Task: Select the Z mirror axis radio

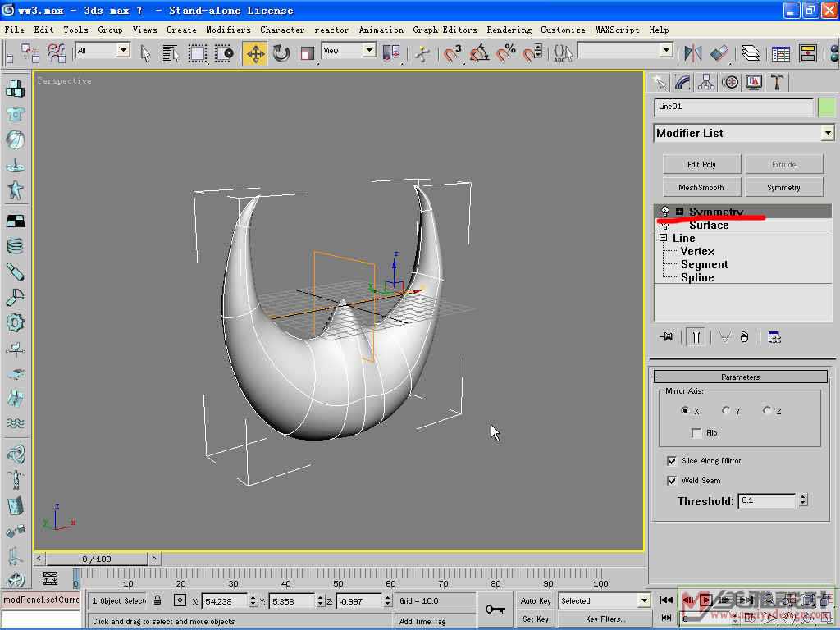Action: 767,410
